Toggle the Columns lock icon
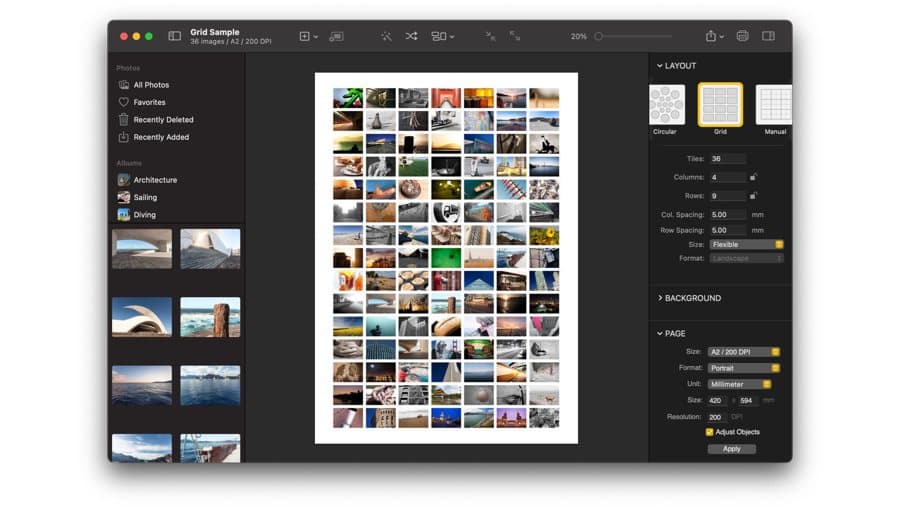900x506 pixels. point(753,177)
